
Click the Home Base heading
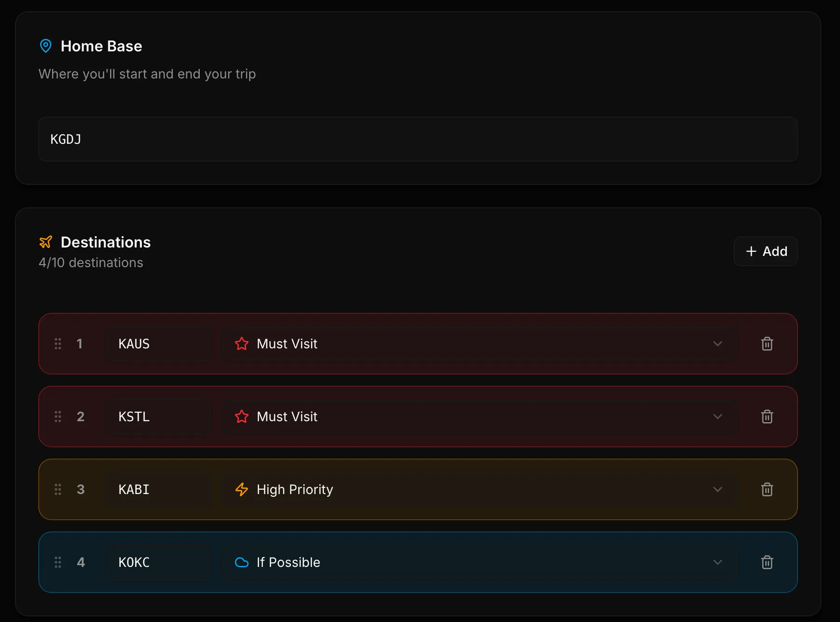point(101,46)
